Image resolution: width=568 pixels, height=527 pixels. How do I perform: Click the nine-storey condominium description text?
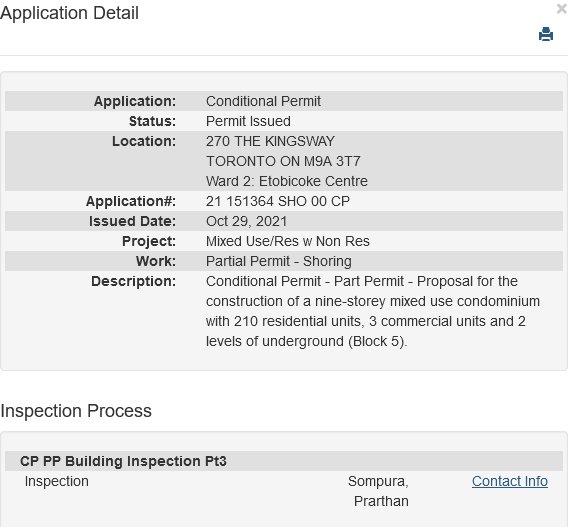(373, 311)
